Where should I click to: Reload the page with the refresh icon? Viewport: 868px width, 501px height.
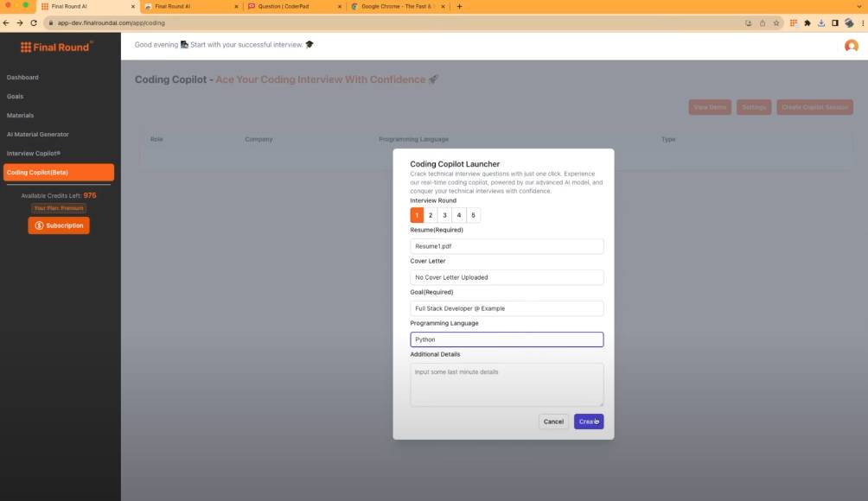pos(34,22)
